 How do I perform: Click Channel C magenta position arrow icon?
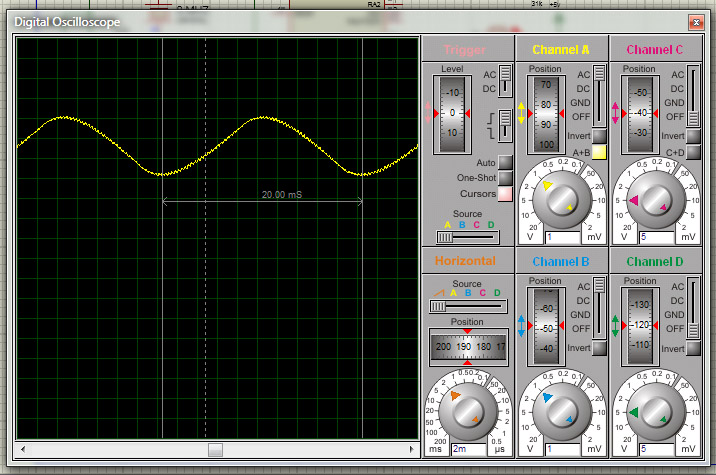tap(615, 113)
